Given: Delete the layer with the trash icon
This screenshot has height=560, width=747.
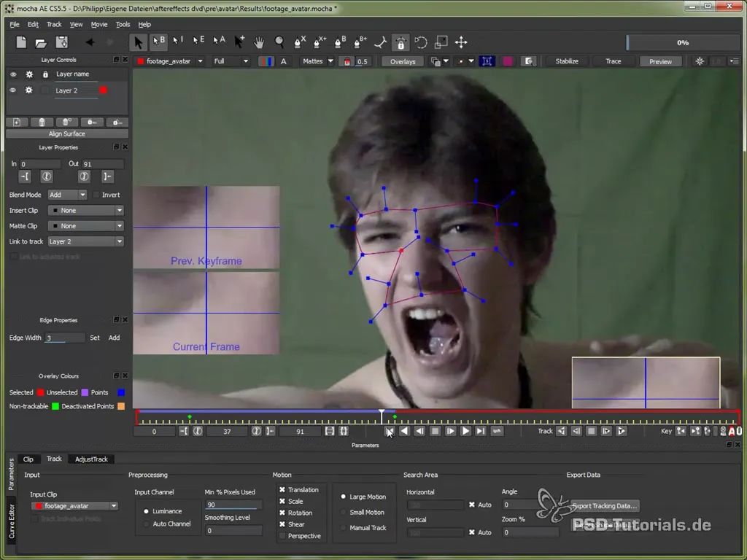Looking at the screenshot, I should (x=42, y=122).
